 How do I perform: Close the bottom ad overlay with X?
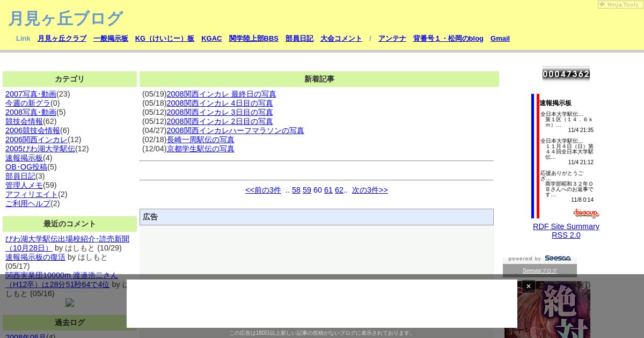529,286
